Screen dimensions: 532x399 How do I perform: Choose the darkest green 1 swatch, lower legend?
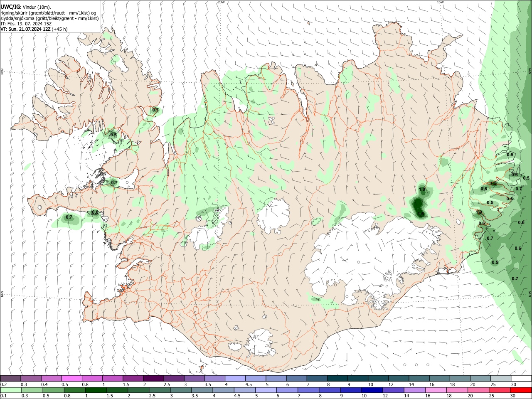[x=96, y=390]
